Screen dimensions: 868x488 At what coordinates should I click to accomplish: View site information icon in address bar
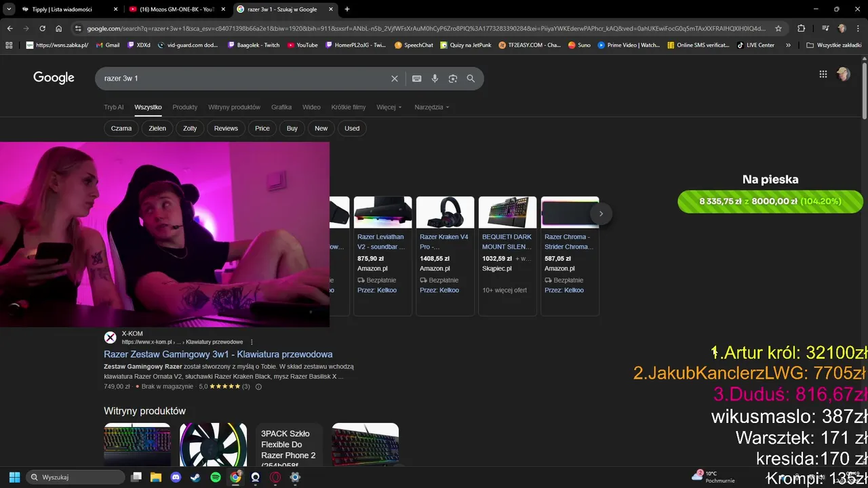coord(78,28)
